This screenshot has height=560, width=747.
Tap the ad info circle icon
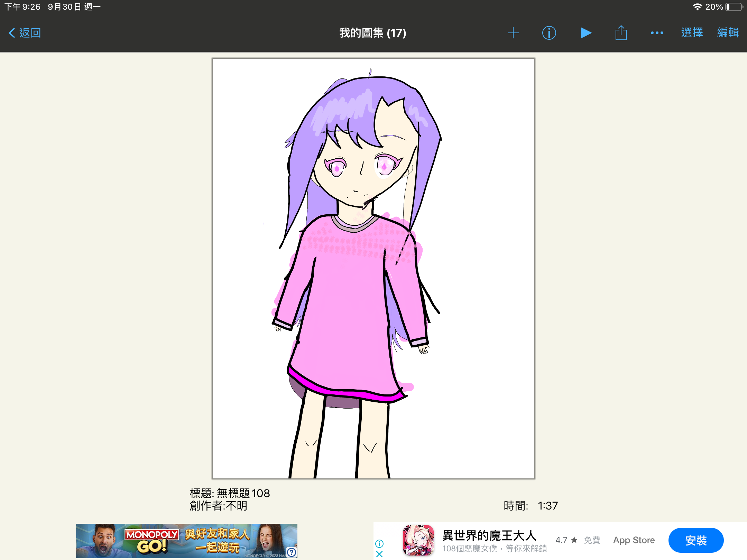pos(379,544)
